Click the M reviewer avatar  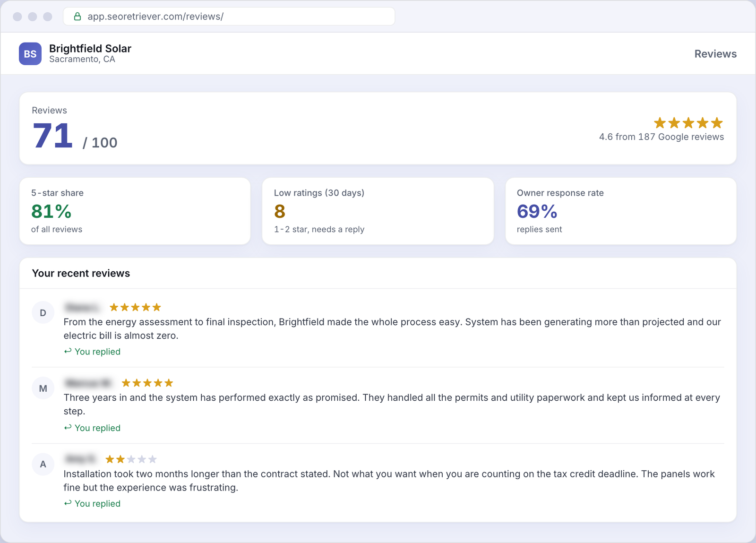coord(43,388)
